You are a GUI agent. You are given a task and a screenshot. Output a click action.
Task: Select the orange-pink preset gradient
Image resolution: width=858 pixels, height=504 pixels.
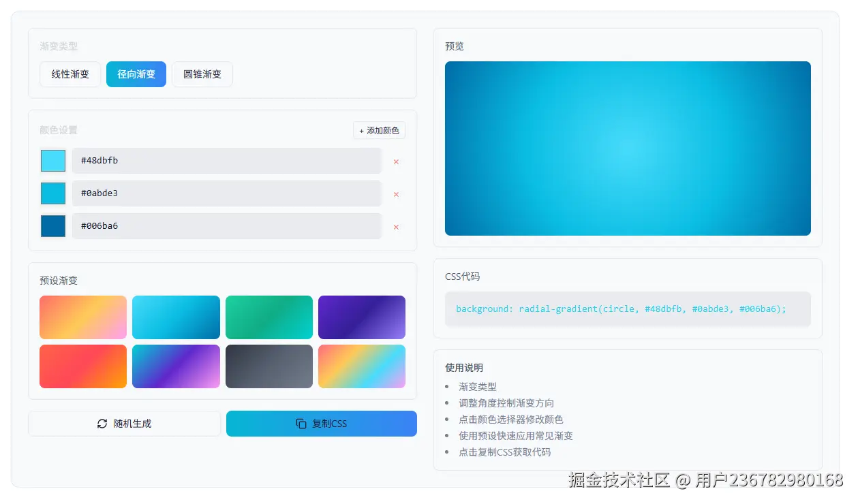pyautogui.click(x=82, y=317)
